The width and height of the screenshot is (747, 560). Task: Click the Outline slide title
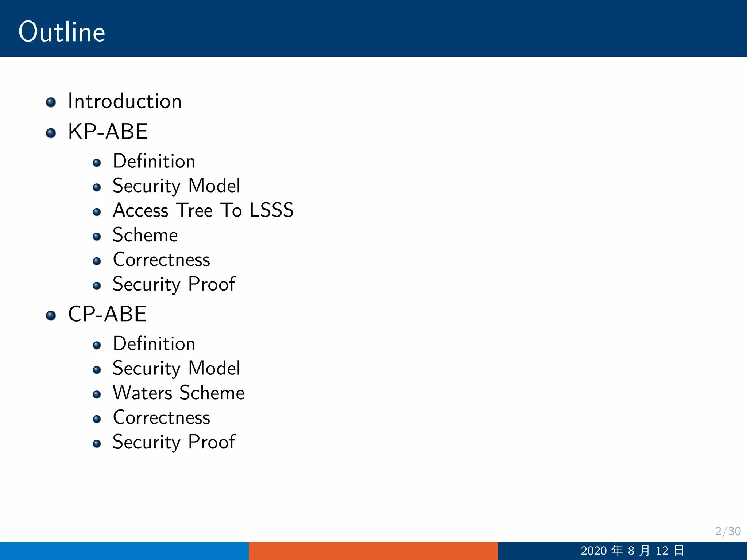pos(62,32)
